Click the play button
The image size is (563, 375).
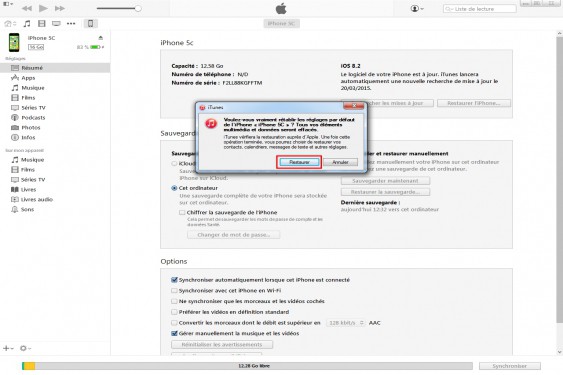[43, 8]
